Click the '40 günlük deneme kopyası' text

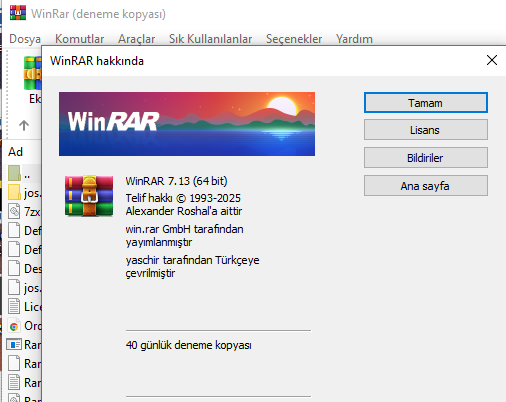pos(189,345)
